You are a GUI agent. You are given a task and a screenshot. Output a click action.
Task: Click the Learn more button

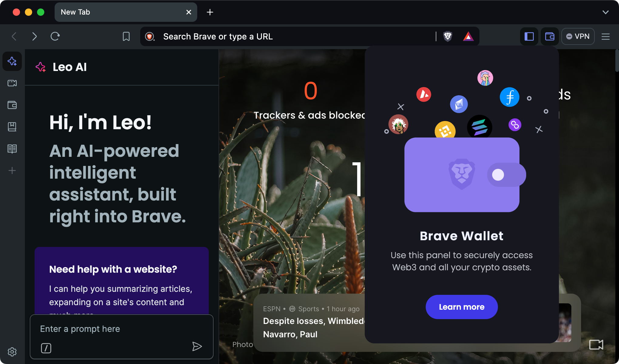pos(461,307)
